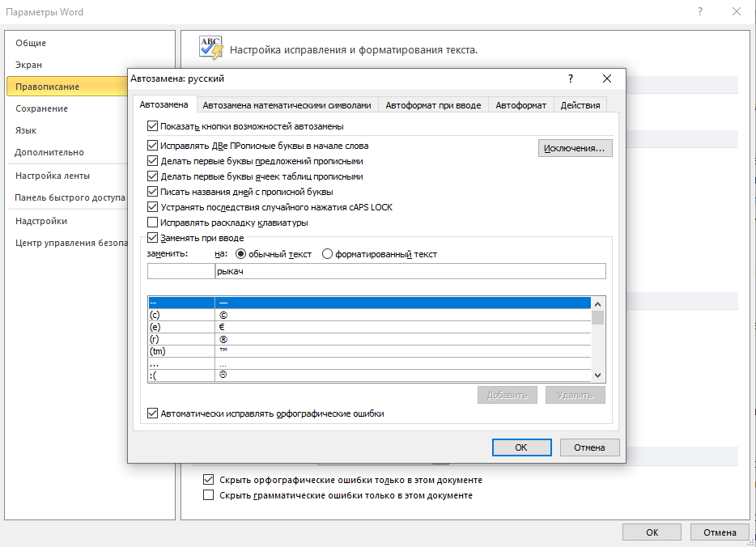Open Дополнительно category in sidebar

point(49,152)
